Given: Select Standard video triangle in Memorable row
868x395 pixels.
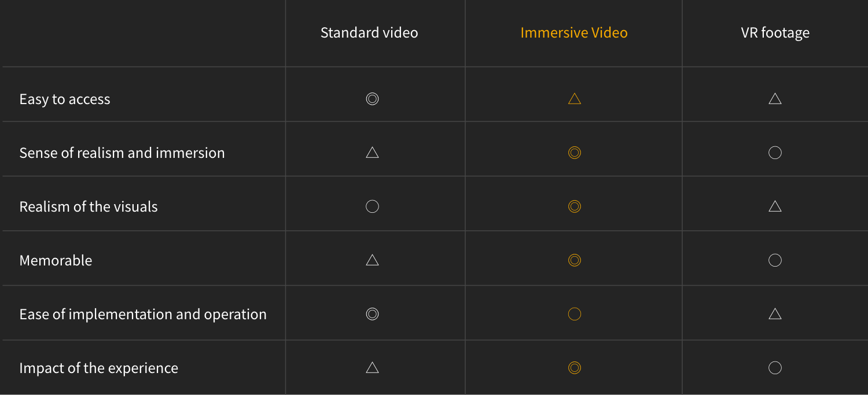Looking at the screenshot, I should (x=373, y=260).
